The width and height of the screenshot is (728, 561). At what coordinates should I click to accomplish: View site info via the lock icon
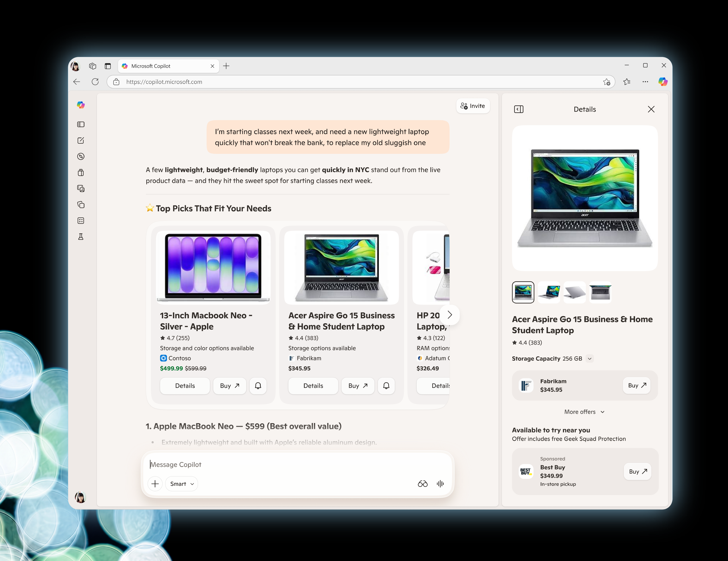coord(116,82)
